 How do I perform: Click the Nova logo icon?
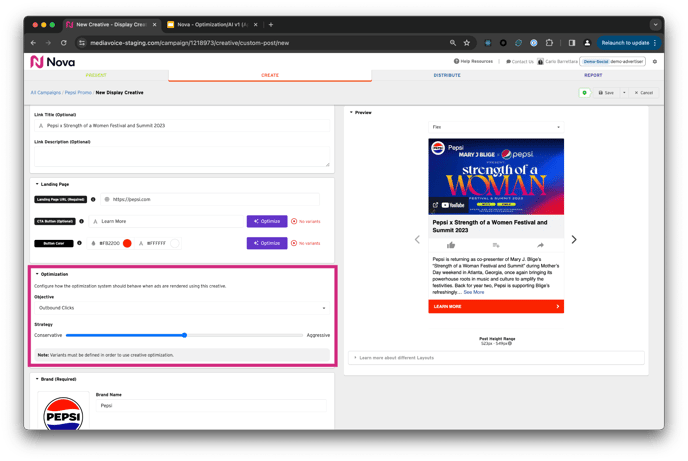(38, 62)
